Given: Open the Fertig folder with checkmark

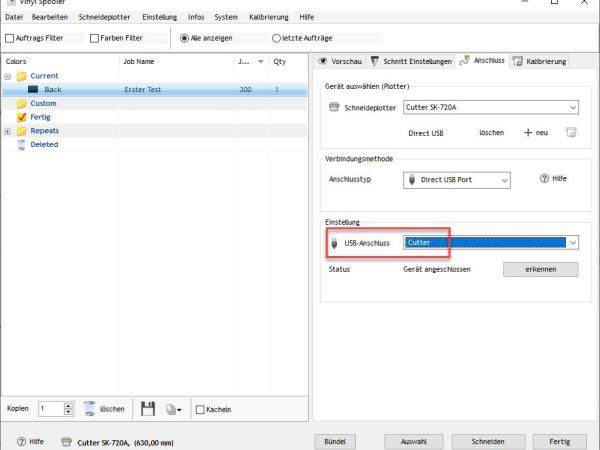Looking at the screenshot, I should coord(21,116).
